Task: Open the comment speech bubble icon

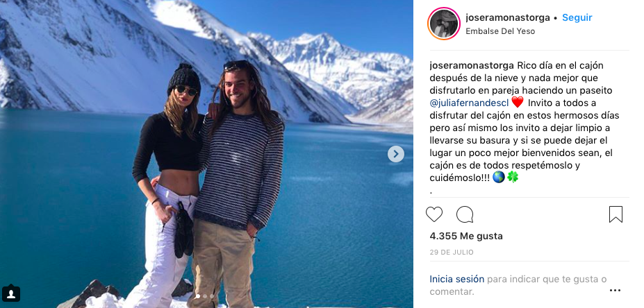Action: coord(465,214)
